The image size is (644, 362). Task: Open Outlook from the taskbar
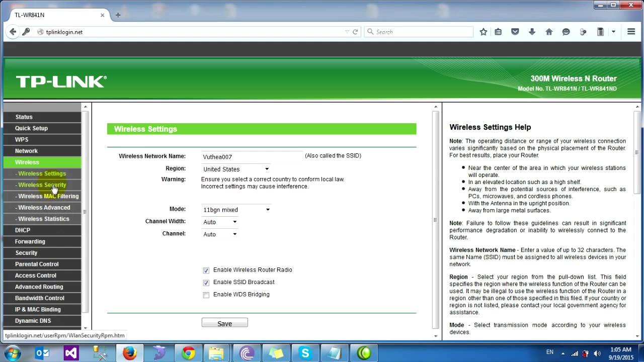click(x=42, y=353)
